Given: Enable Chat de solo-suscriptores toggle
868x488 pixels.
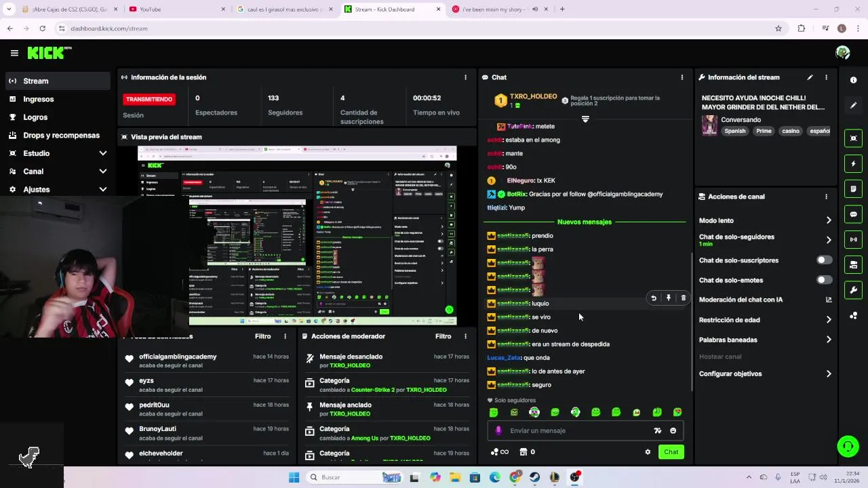Looking at the screenshot, I should (824, 260).
